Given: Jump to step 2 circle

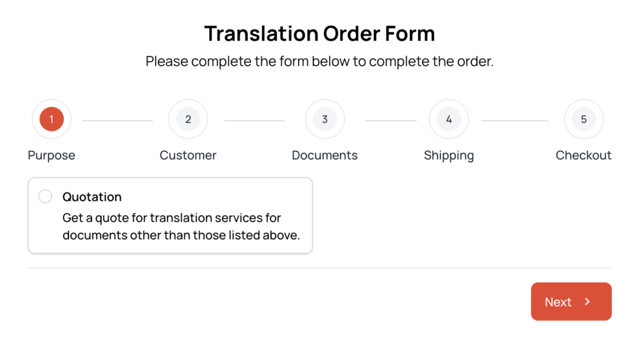Looking at the screenshot, I should 188,119.
